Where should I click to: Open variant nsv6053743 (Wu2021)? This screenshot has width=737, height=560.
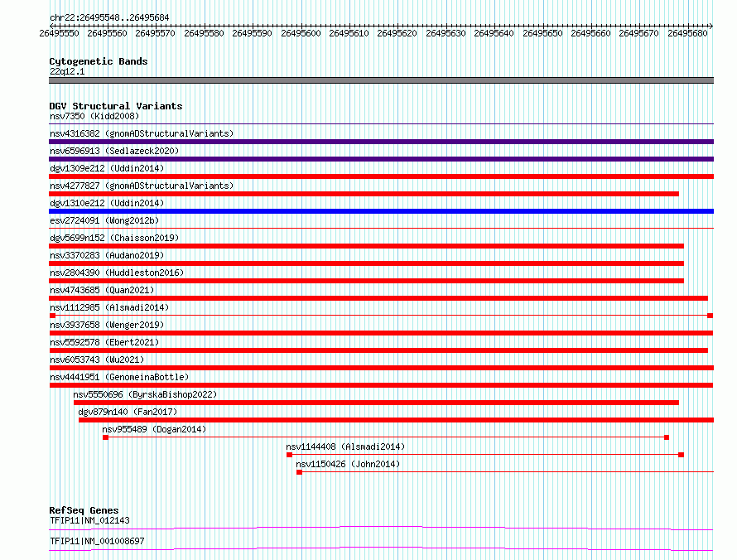click(x=97, y=360)
